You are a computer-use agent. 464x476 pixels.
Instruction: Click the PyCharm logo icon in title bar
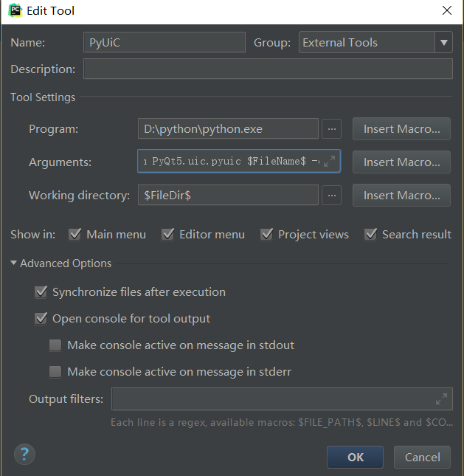[x=15, y=11]
